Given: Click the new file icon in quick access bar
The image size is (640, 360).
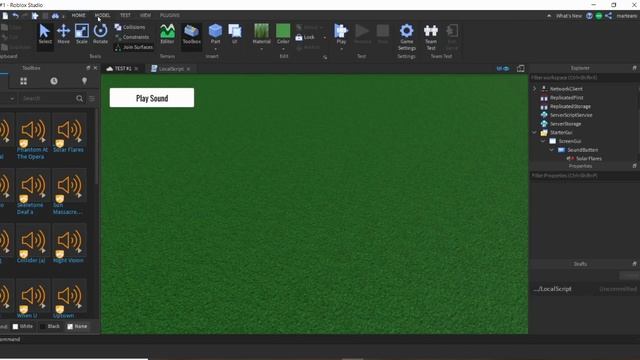Looking at the screenshot, I should click(x=5, y=16).
